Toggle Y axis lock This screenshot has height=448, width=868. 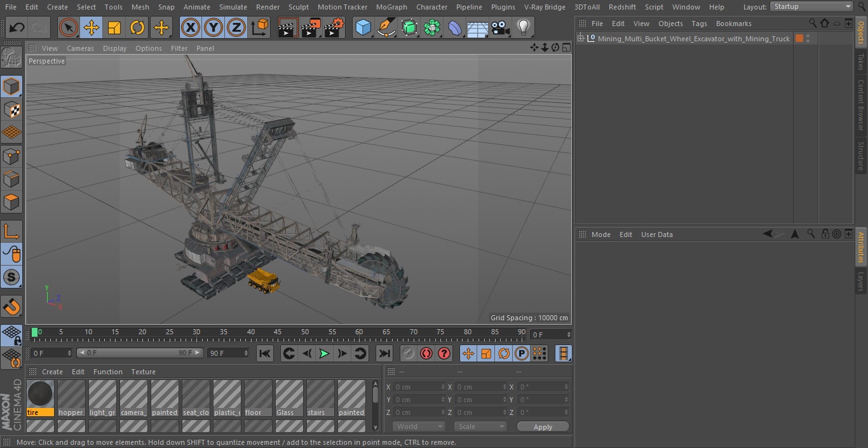pos(214,28)
